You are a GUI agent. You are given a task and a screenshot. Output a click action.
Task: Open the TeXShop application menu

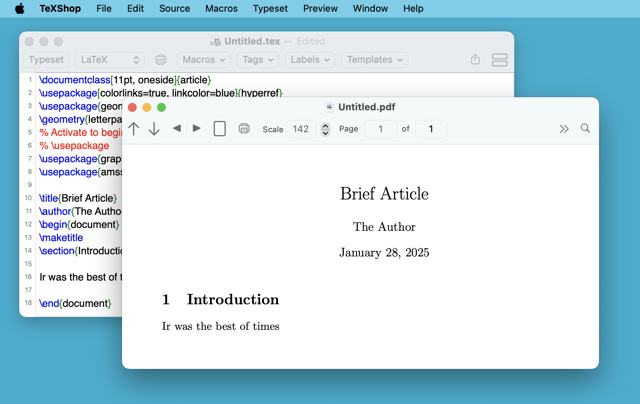(60, 8)
